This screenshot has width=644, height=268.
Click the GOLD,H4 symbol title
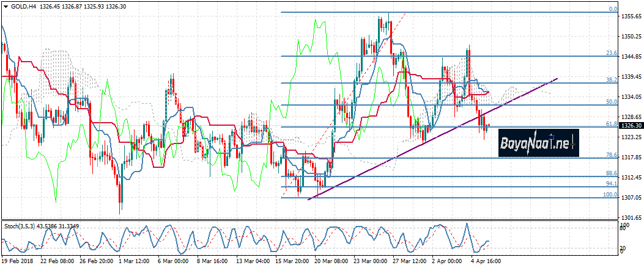click(23, 5)
